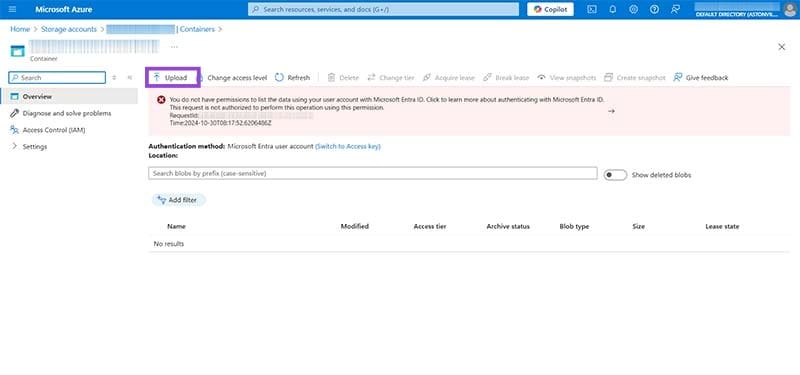Image resolution: width=800 pixels, height=375 pixels.
Task: Click Acquire lease in the toolbar
Action: (x=449, y=78)
